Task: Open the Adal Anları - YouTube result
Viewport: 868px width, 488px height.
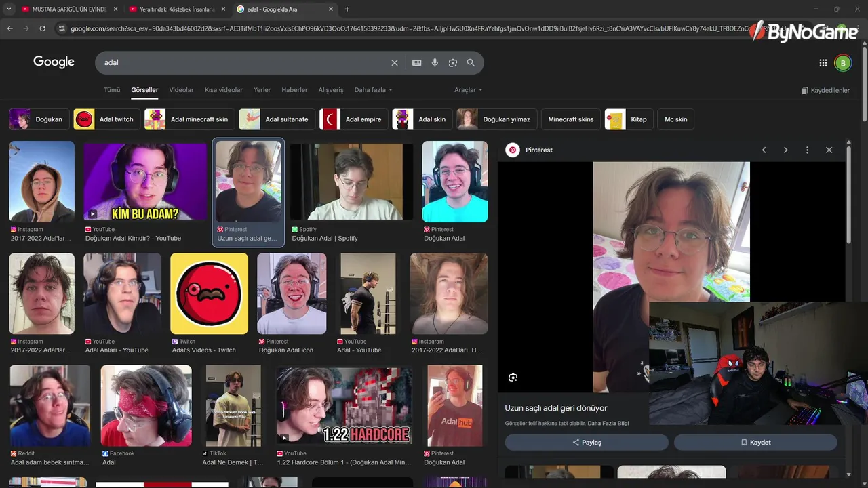Action: tap(122, 293)
